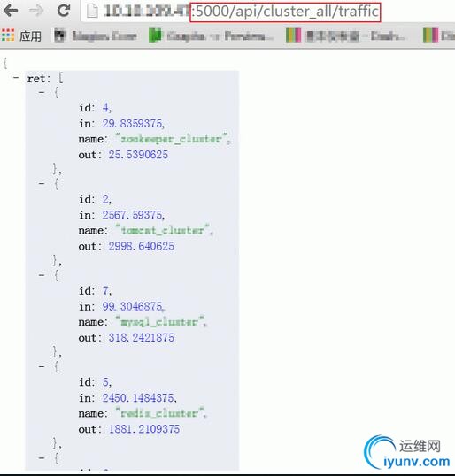Select the out value 2998.640625

click(142, 246)
